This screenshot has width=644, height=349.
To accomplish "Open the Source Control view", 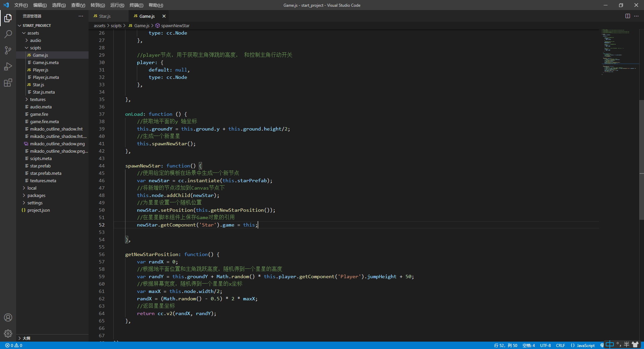I will (x=8, y=50).
